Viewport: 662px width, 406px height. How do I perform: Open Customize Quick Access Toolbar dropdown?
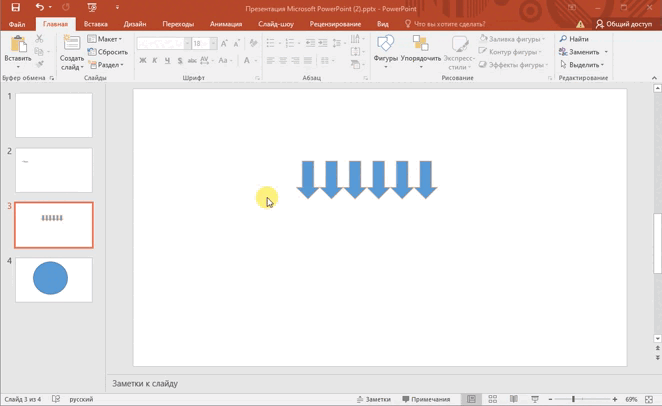117,7
